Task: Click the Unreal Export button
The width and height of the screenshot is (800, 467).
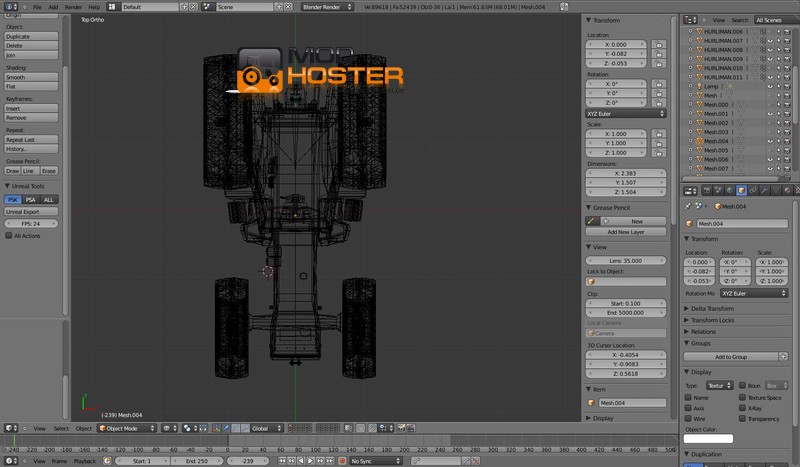Action: tap(31, 211)
